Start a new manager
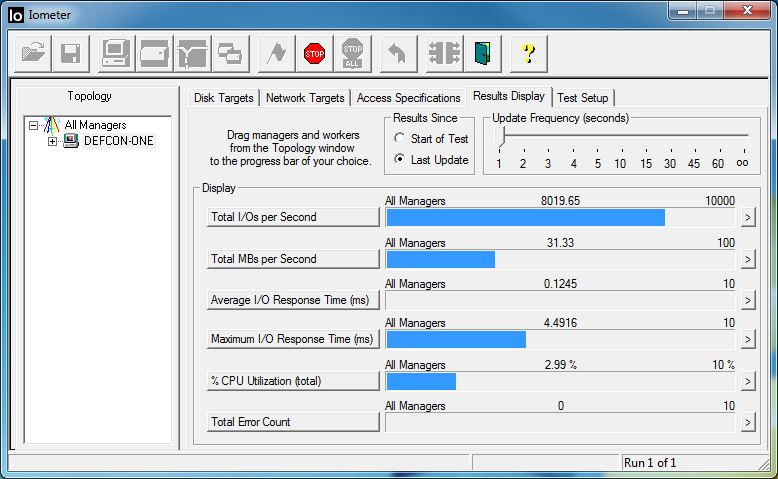This screenshot has width=778, height=479. coord(115,53)
